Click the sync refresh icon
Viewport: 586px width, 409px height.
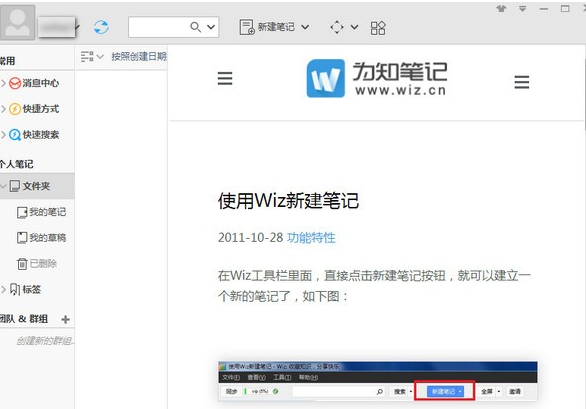click(x=101, y=27)
